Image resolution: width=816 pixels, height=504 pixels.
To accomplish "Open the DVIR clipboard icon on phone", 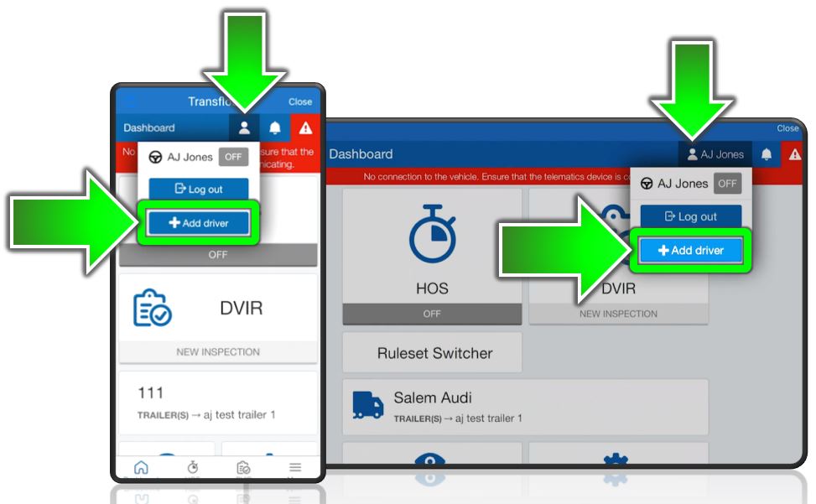I will (x=152, y=308).
